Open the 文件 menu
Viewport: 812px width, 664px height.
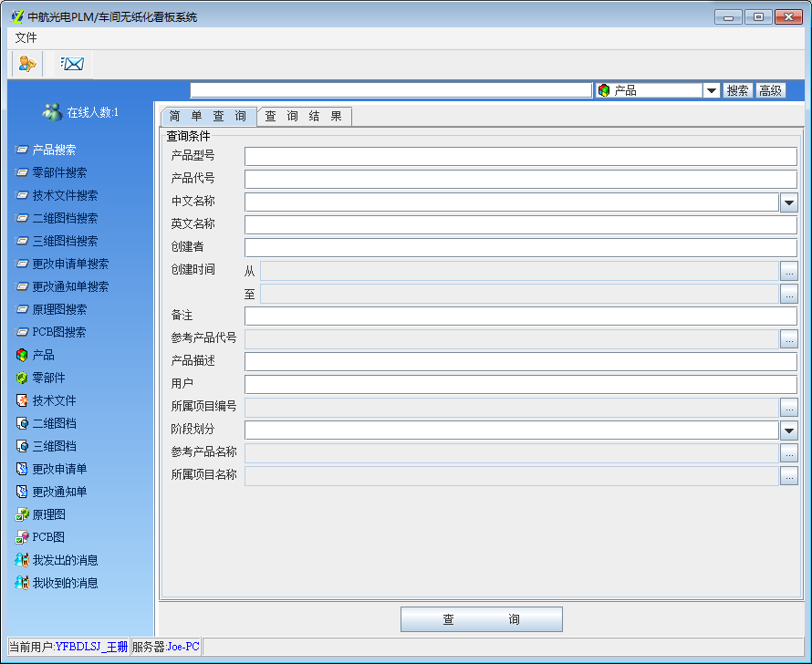point(26,37)
